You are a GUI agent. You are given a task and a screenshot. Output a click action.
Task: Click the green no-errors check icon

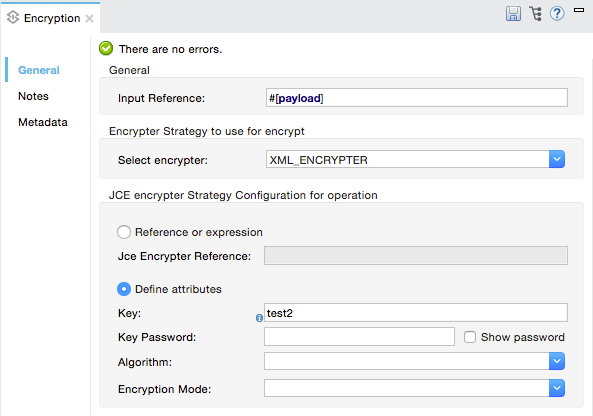pos(106,48)
